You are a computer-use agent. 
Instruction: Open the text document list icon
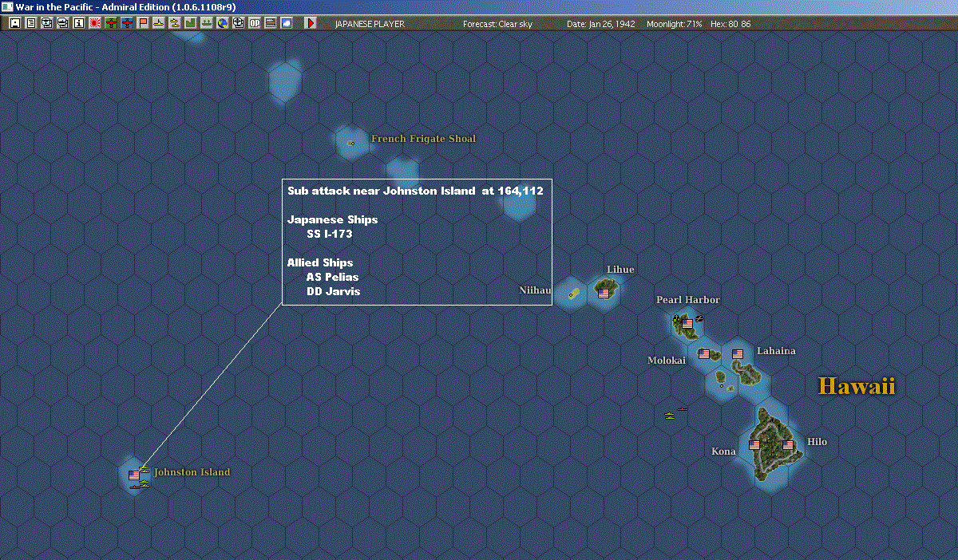pos(30,23)
